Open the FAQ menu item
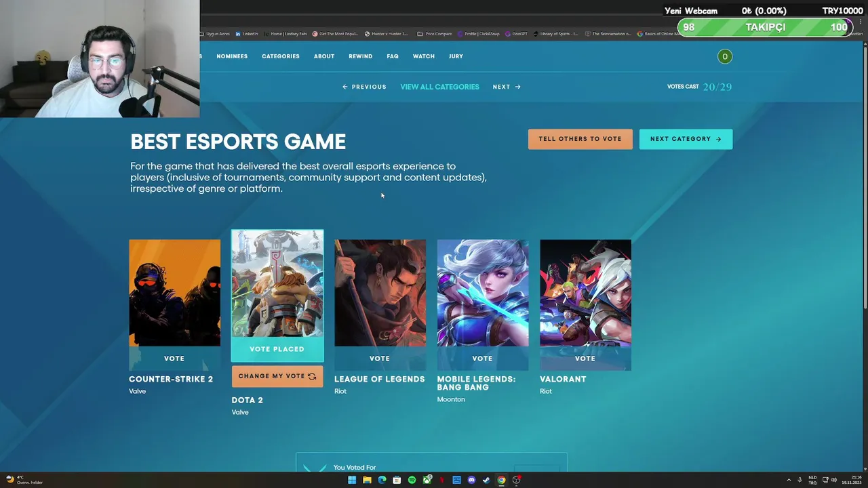Image resolution: width=868 pixels, height=488 pixels. pos(393,56)
